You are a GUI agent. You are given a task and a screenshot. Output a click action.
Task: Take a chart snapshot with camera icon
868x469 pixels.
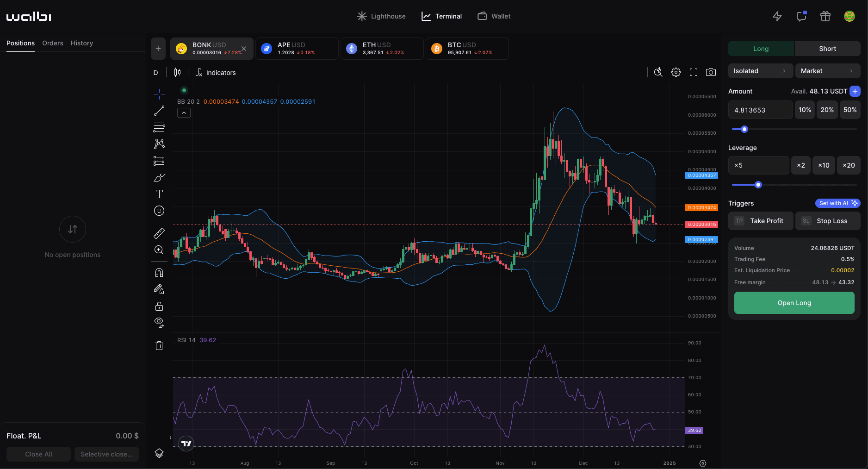711,72
